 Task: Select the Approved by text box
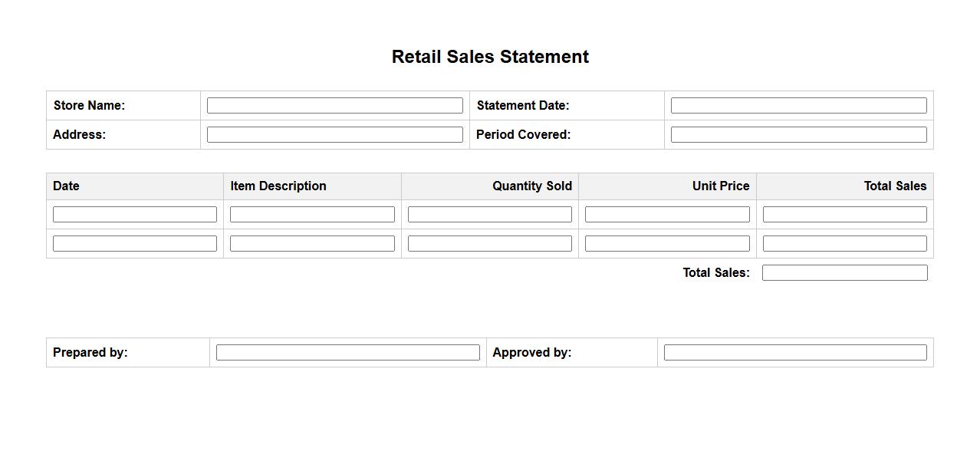click(x=795, y=353)
